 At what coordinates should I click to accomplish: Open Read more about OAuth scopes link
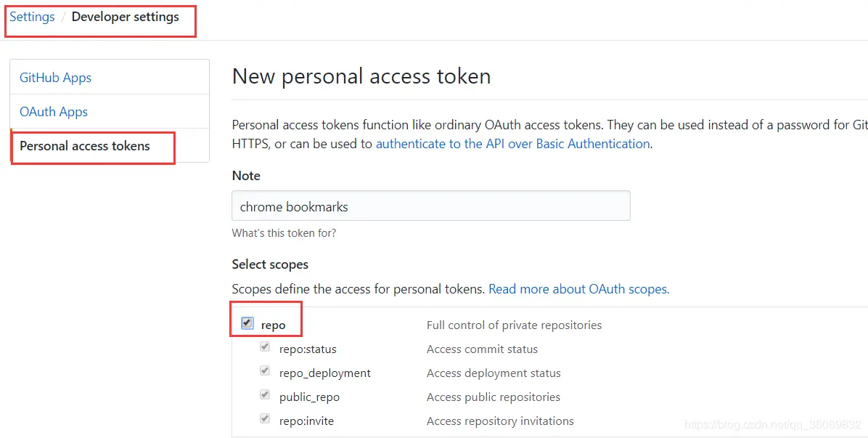click(578, 289)
